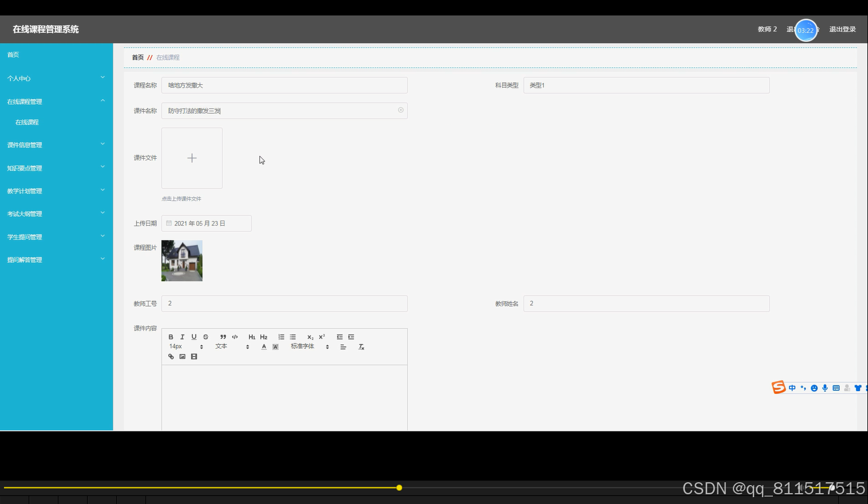Click the 教师 2 user label

(x=767, y=29)
